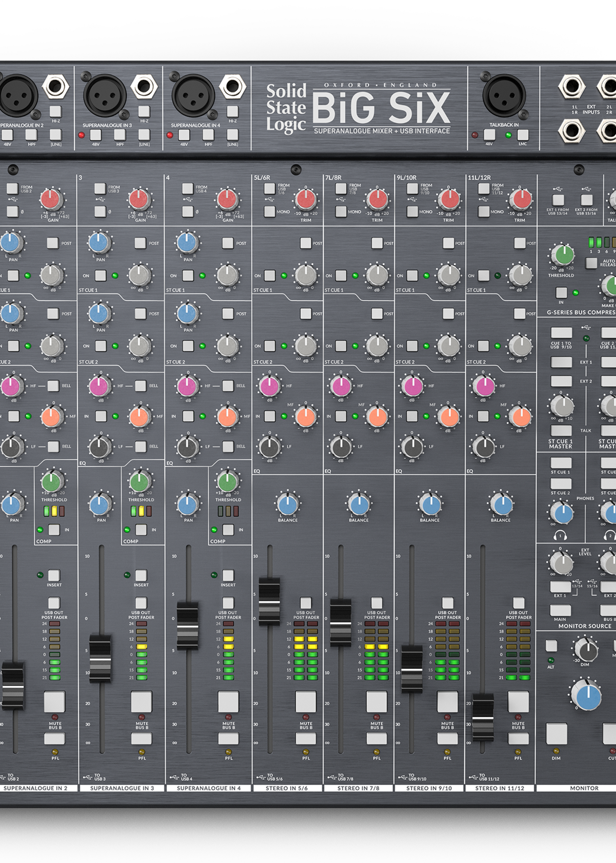The height and width of the screenshot is (863, 616).
Task: Toggle the INSERT button on channel 3
Action: pyautogui.click(x=141, y=575)
